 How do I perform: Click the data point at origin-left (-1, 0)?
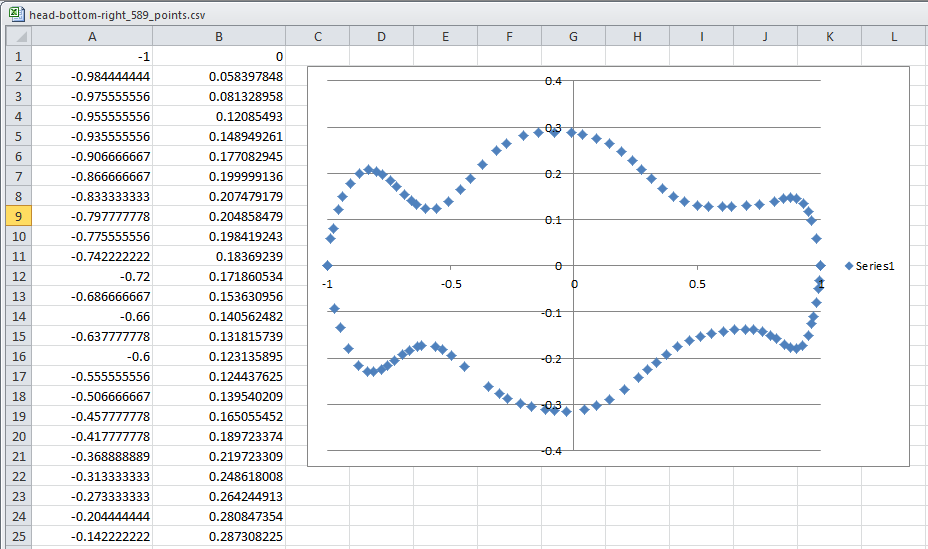(x=327, y=266)
